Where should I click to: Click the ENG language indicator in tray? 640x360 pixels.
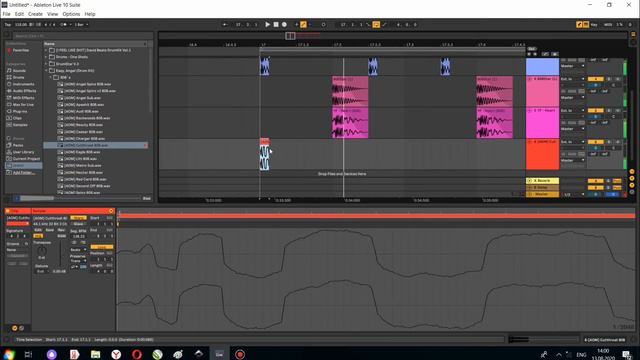[x=581, y=354]
